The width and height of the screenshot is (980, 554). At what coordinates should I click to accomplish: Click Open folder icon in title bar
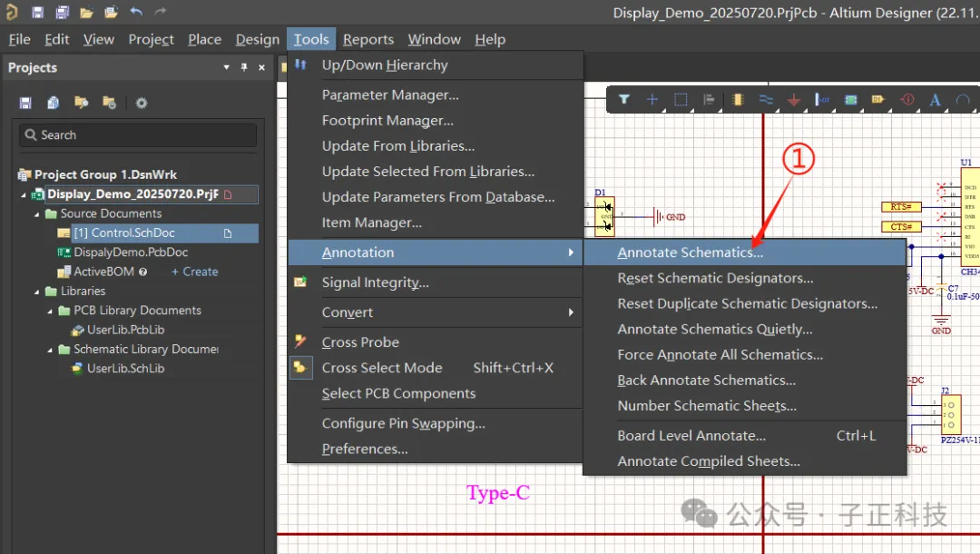coord(87,12)
